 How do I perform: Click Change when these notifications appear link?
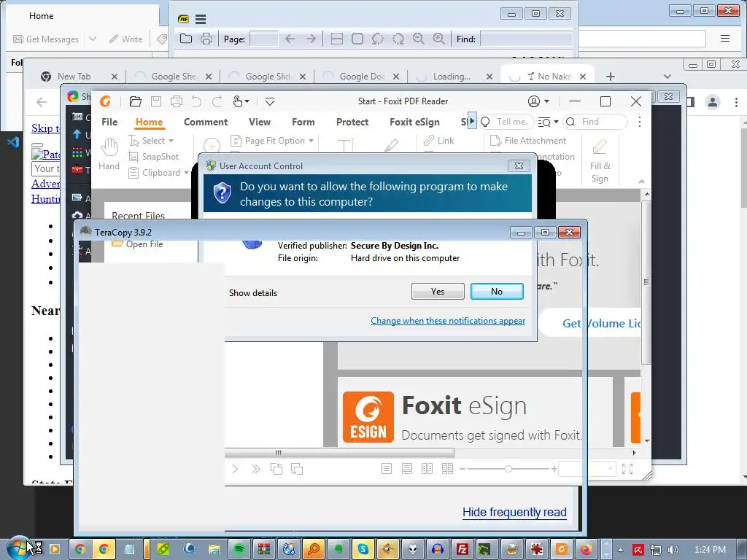coord(448,321)
